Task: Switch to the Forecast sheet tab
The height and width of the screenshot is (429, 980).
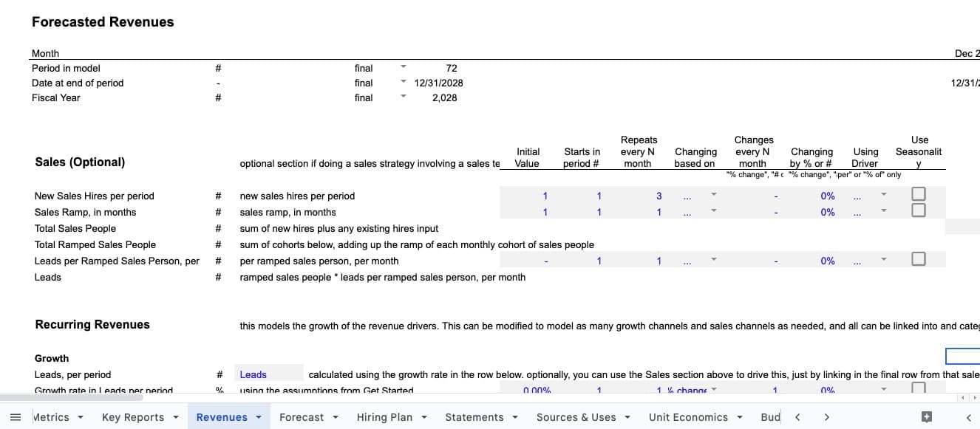Action: pyautogui.click(x=302, y=417)
